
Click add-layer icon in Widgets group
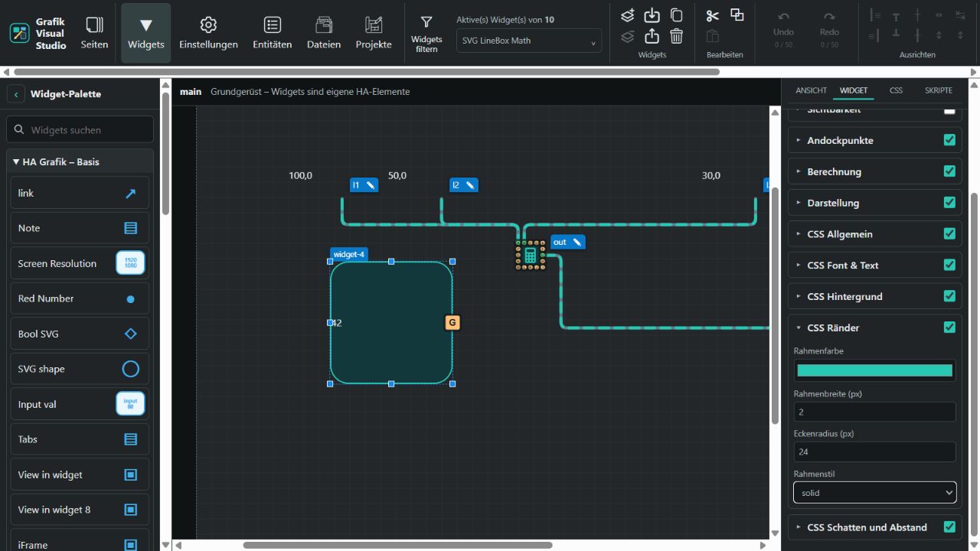point(627,15)
